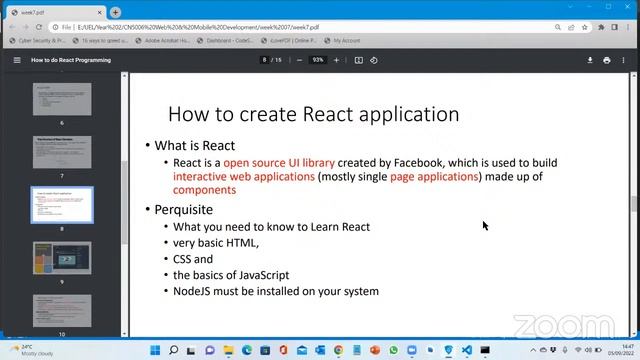Close the week7.pdf tab
The height and width of the screenshot is (360, 640).
point(100,13)
